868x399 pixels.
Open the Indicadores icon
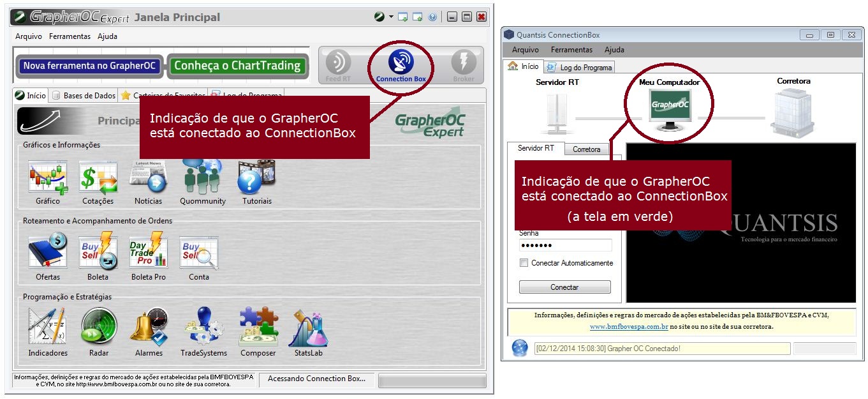(47, 327)
